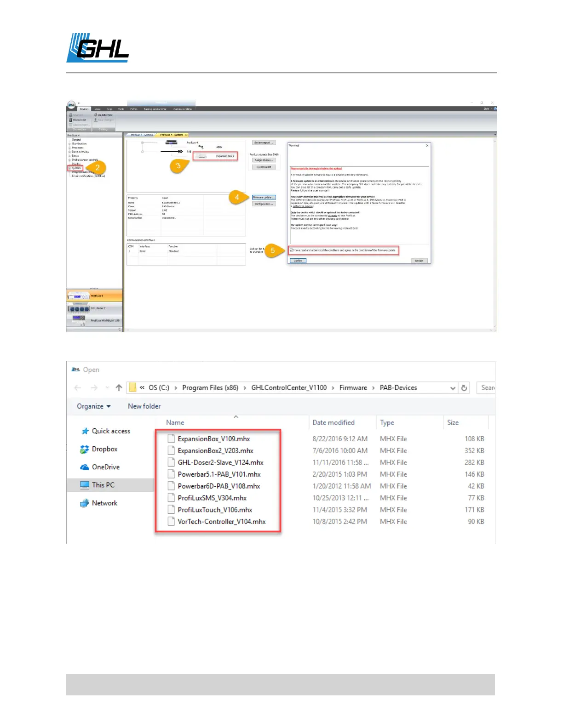This screenshot has height=728, width=563.
Task: Toggle the agree to firmware conditions checkbox
Action: [291, 250]
